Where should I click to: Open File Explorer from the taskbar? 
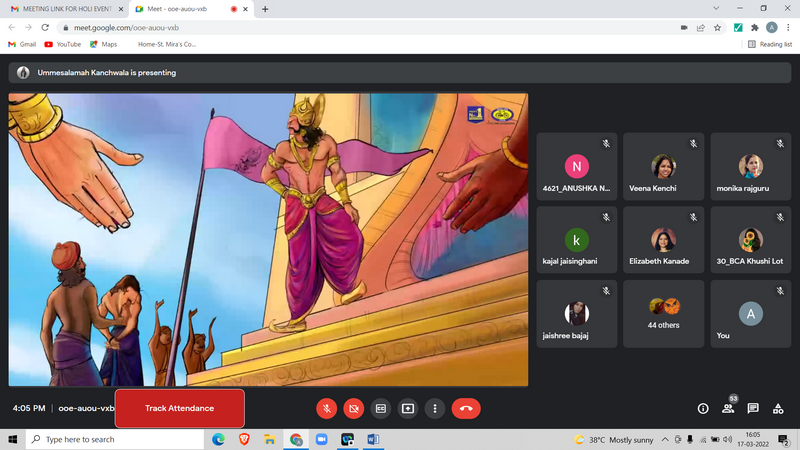[x=270, y=439]
